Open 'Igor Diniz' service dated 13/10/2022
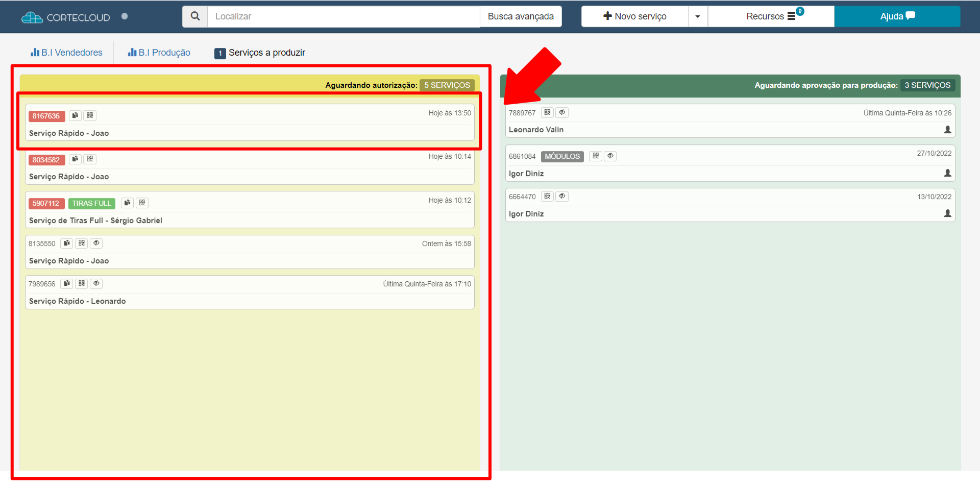Screen dimensions: 980x489 (526, 214)
